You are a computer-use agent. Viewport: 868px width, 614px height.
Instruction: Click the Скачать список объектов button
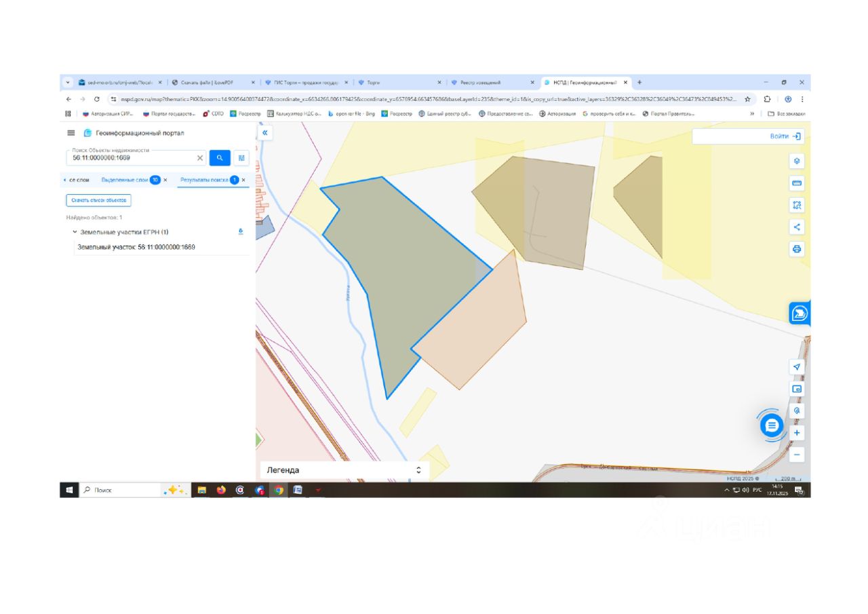pyautogui.click(x=99, y=200)
